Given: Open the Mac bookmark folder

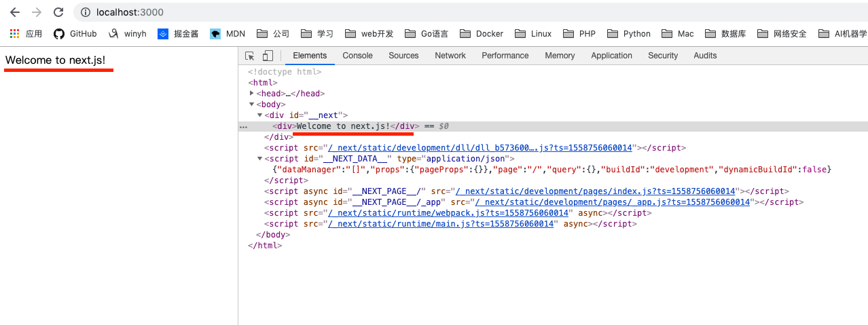Looking at the screenshot, I should (678, 33).
